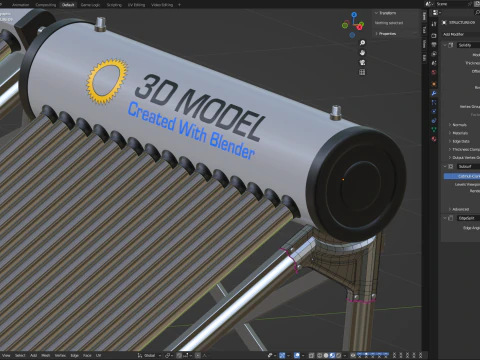Open the Object properties tab

click(434, 84)
